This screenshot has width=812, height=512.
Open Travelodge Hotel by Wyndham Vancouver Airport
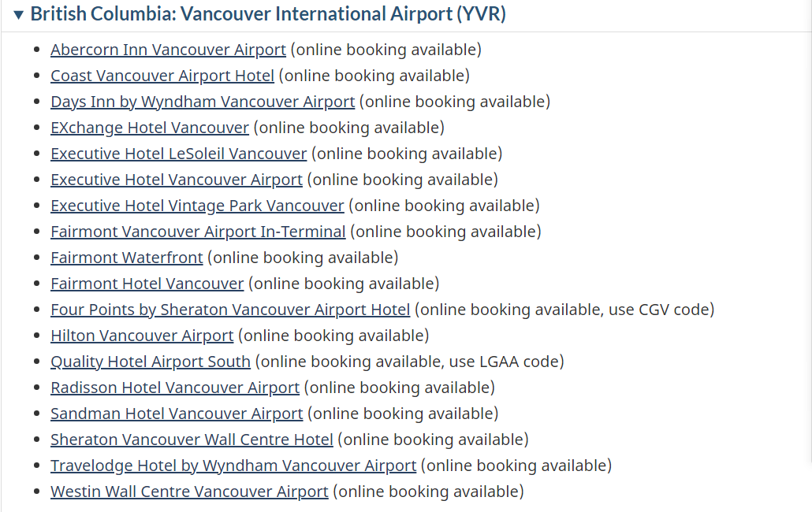(233, 465)
